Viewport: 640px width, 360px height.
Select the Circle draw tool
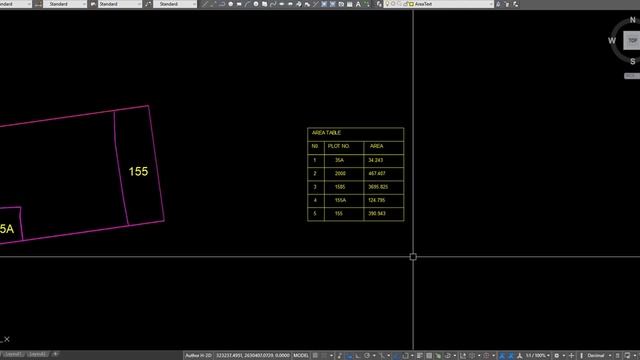click(x=256, y=4)
